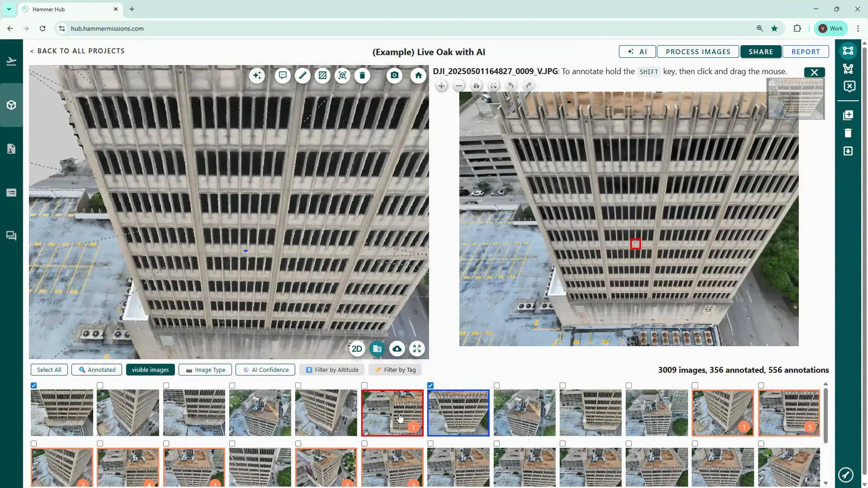Click the camera screenshot icon

pyautogui.click(x=395, y=75)
